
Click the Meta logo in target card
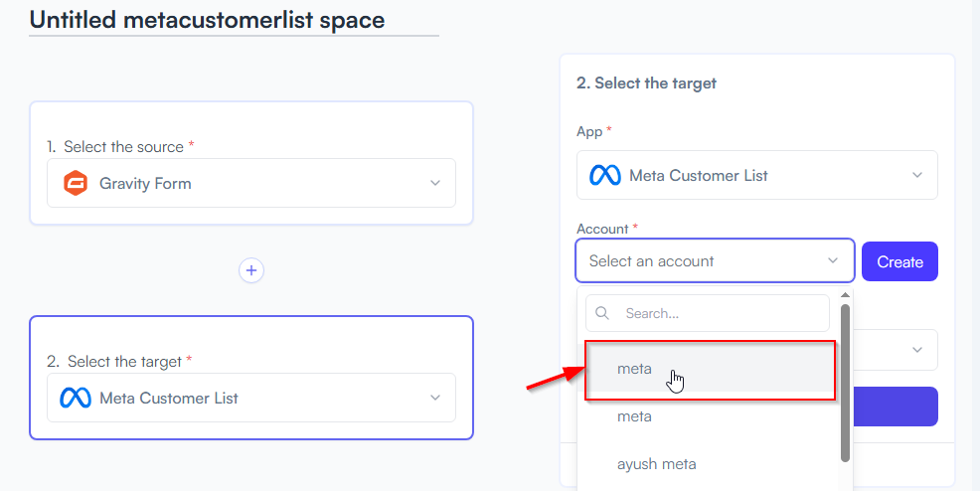[76, 398]
